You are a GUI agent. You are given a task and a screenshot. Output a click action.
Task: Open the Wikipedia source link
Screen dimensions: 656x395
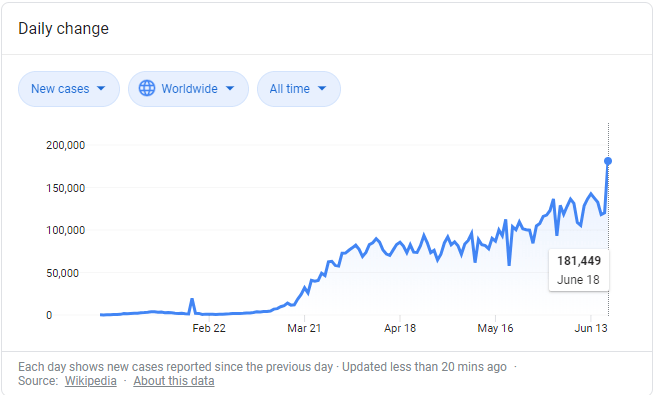(91, 381)
